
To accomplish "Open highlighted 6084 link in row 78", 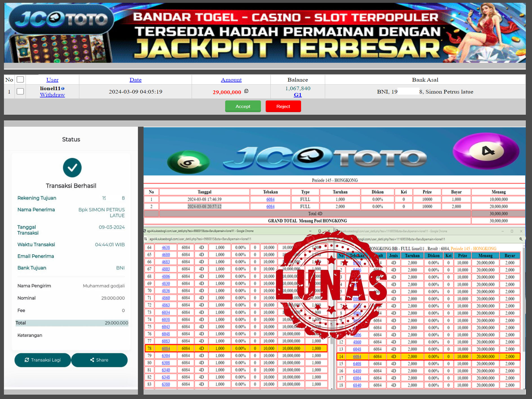I will 166,348.
